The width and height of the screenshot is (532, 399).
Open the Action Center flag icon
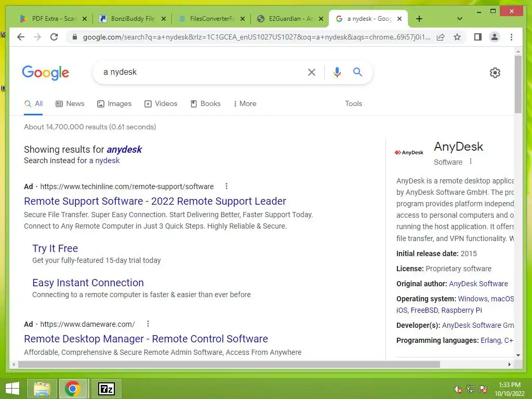(x=483, y=389)
